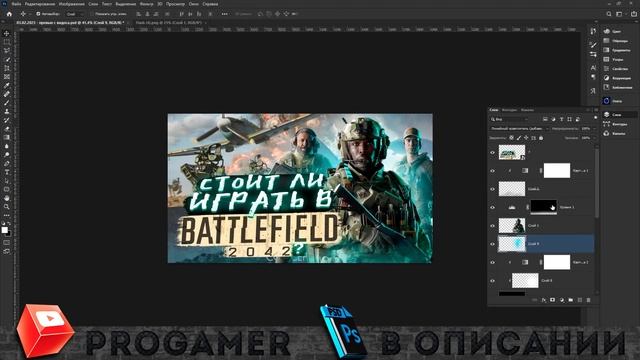Click the add layer mask icon
Screen dimensions: 640x360
coord(552,300)
